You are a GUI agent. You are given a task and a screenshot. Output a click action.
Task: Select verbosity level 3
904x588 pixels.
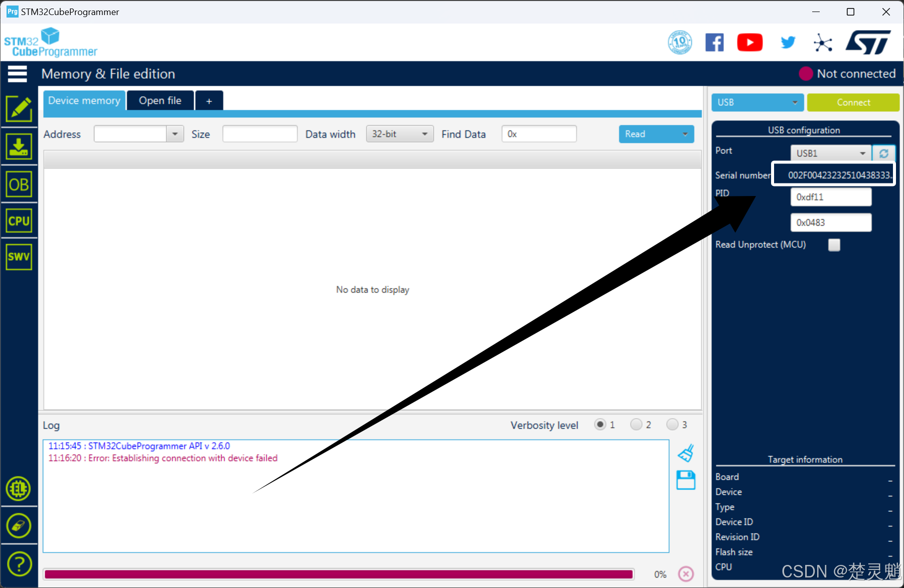(x=672, y=425)
